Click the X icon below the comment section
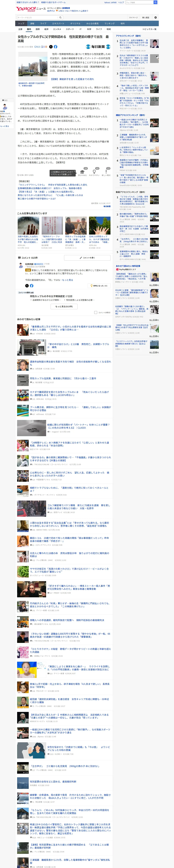The height and width of the screenshot is (868, 174). (27, 286)
